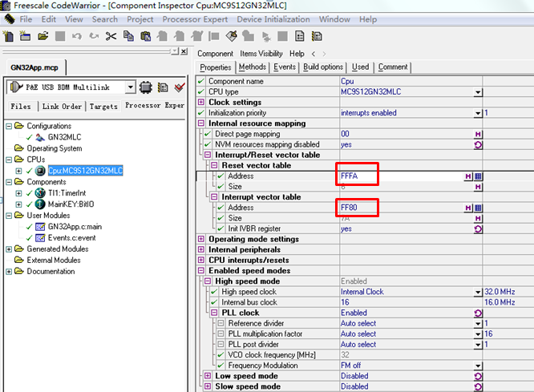Click the Copy toolbar icon
The width and height of the screenshot is (534, 392).
128,36
